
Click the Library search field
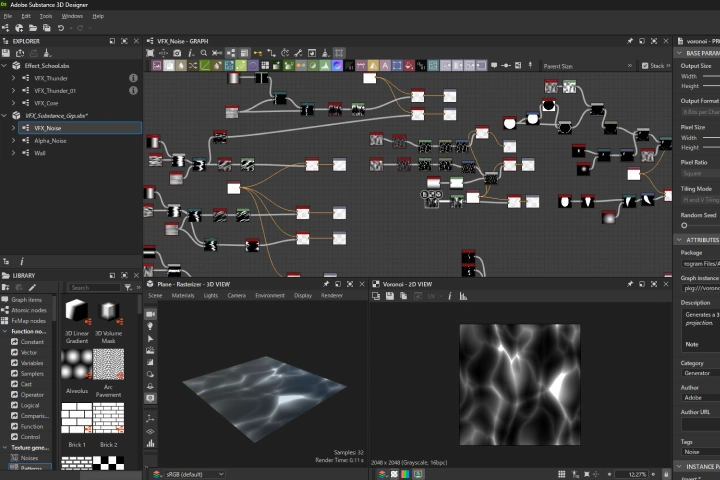pos(94,288)
